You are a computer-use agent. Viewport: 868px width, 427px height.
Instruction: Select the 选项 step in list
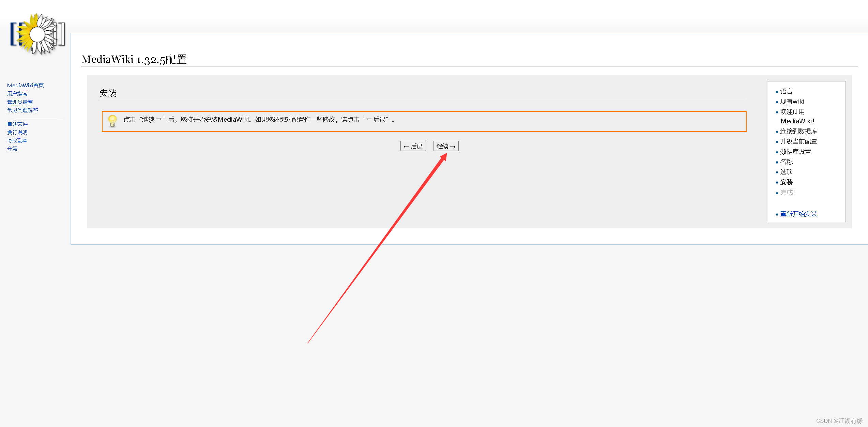click(786, 172)
